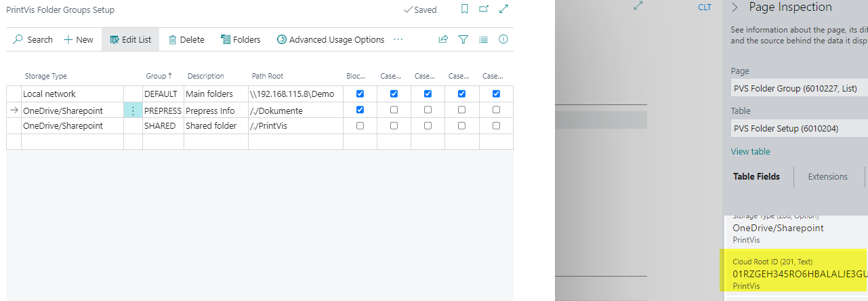The height and width of the screenshot is (301, 868).
Task: Uncheck Blocked checkbox for DEFAULT row
Action: click(x=360, y=94)
